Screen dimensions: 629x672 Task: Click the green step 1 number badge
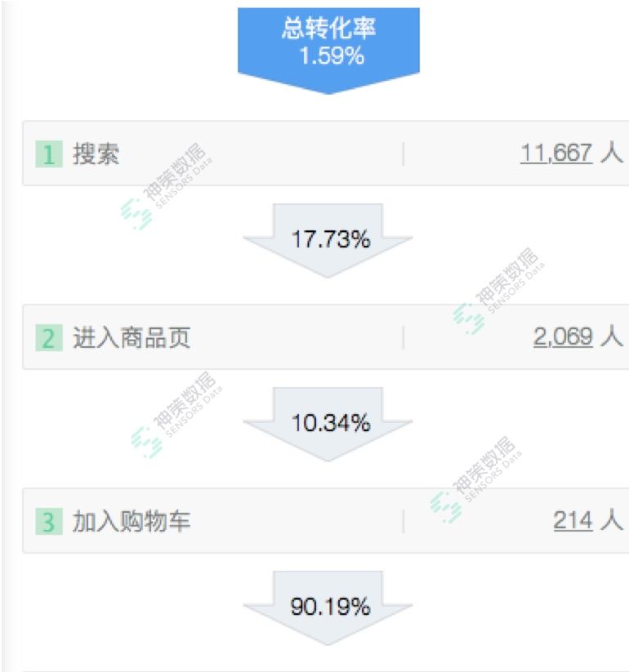48,154
